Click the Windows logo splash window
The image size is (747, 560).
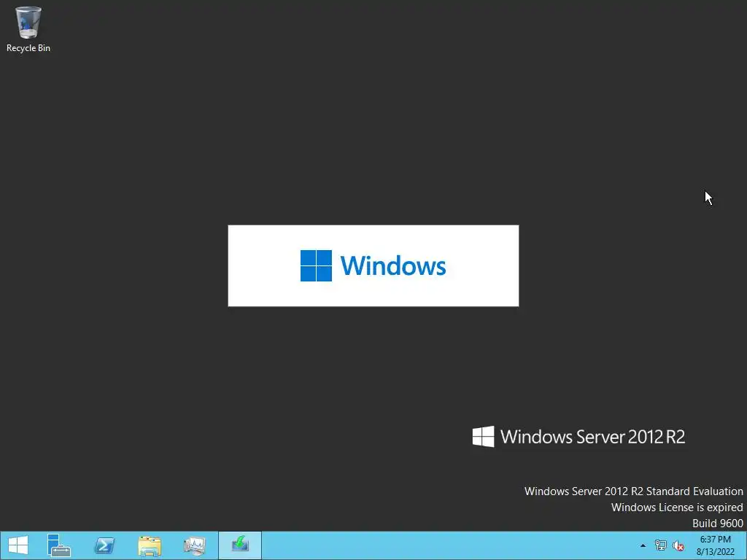click(373, 265)
